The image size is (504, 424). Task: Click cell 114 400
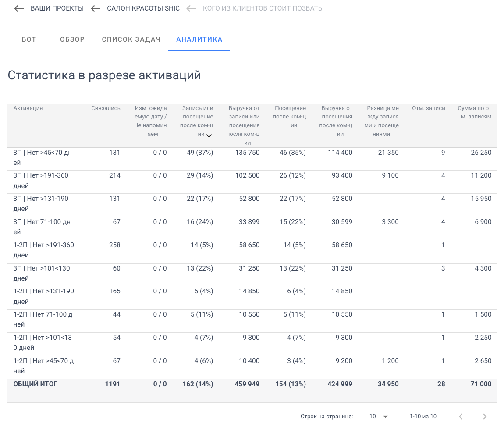tap(340, 153)
